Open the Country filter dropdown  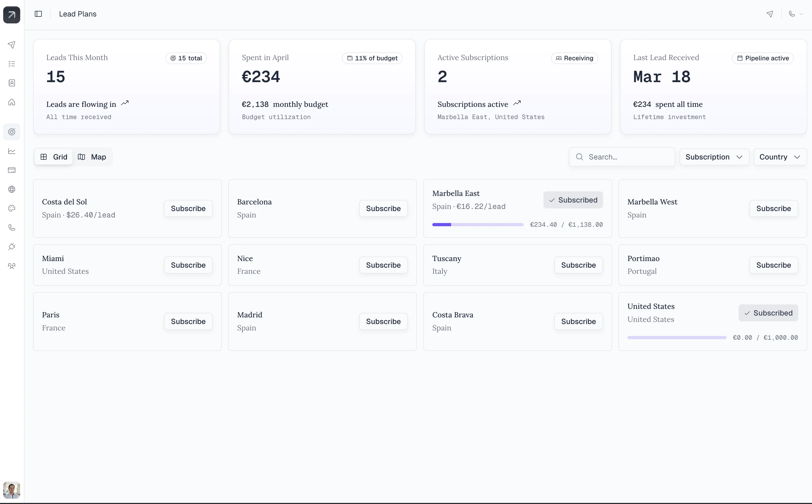780,157
